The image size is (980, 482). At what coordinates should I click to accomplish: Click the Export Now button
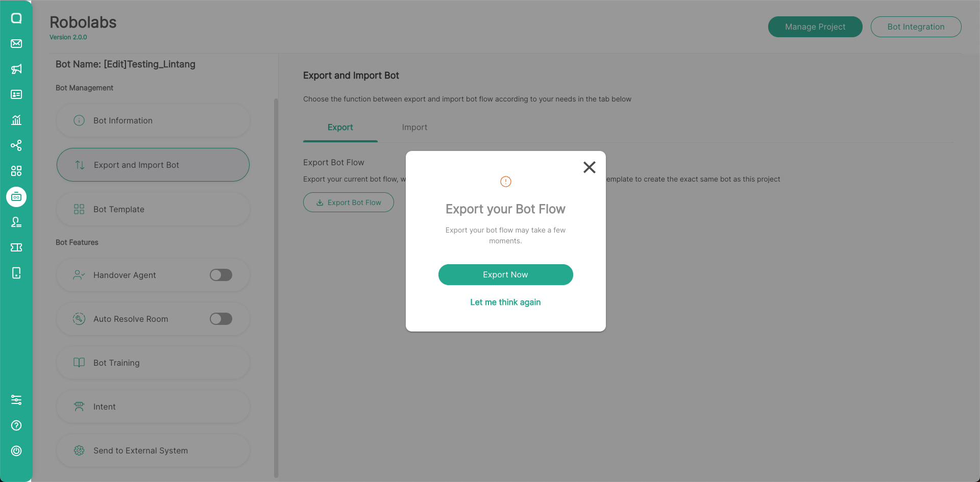pos(505,274)
